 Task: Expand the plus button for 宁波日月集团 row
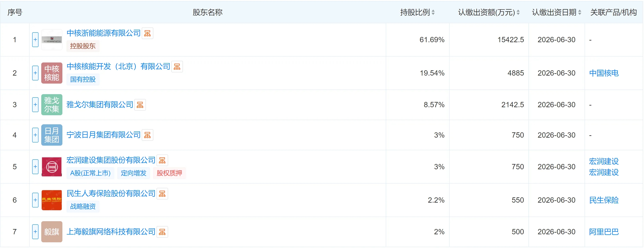tap(35, 135)
